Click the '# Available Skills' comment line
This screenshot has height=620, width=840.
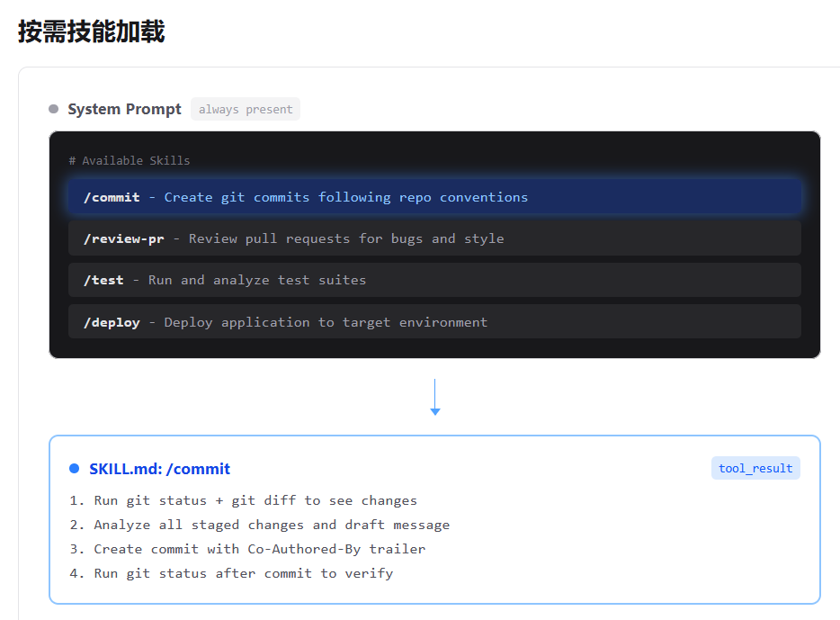click(x=130, y=161)
